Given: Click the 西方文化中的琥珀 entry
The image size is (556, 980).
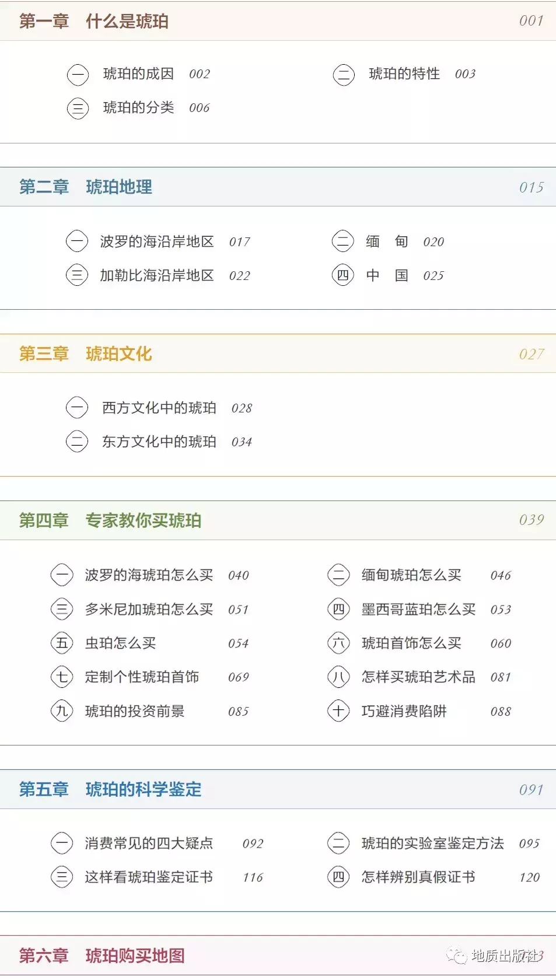Looking at the screenshot, I should click(159, 408).
